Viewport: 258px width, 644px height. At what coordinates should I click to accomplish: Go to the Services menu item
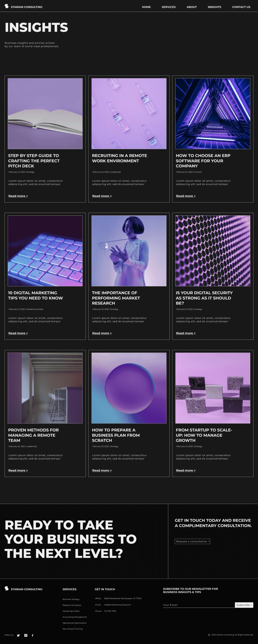[168, 7]
